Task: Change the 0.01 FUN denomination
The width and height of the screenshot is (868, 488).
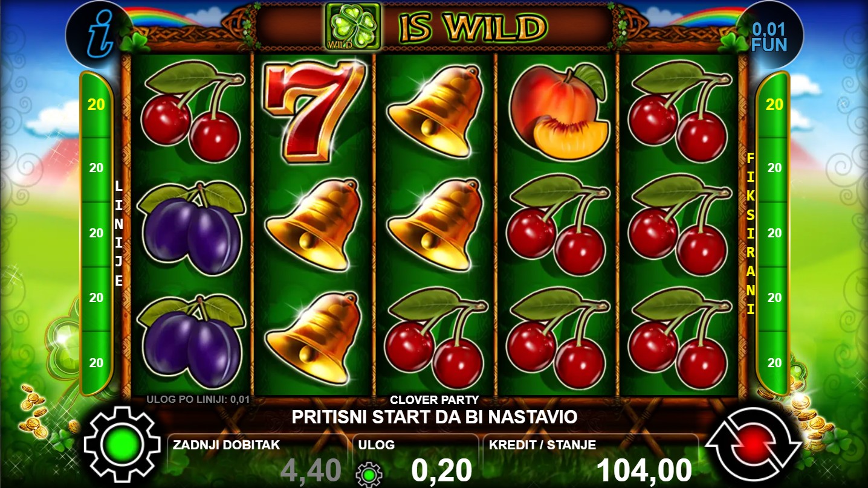Action: click(769, 36)
